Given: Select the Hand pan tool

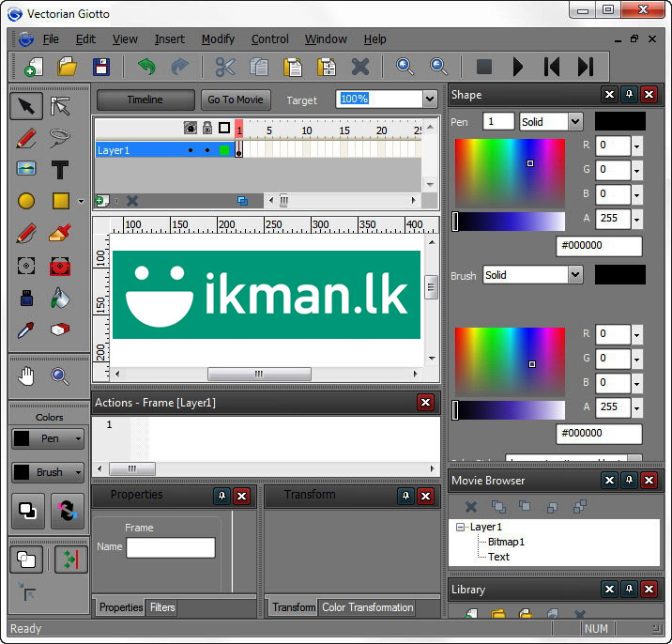Looking at the screenshot, I should 26,376.
